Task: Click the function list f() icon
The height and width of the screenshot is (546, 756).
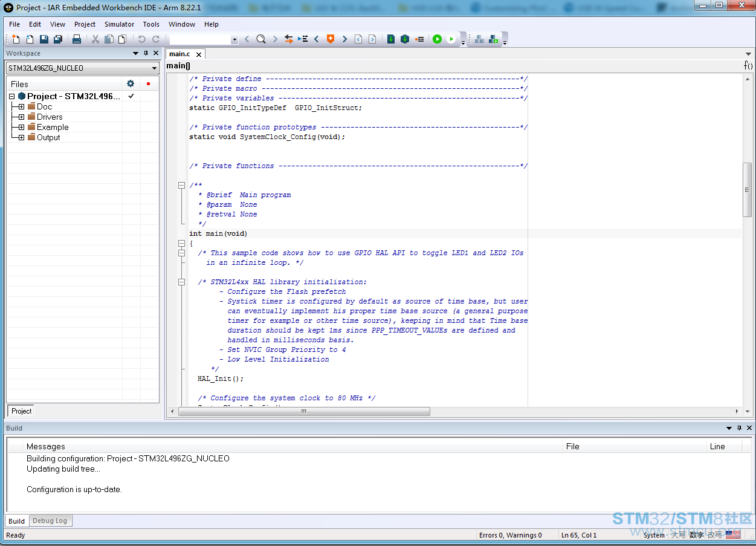Action: pyautogui.click(x=748, y=65)
